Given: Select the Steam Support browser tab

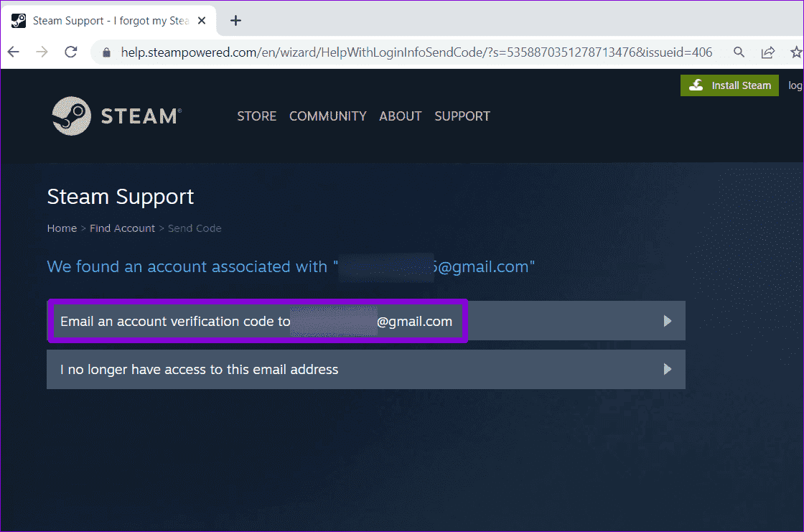Looking at the screenshot, I should click(x=108, y=21).
